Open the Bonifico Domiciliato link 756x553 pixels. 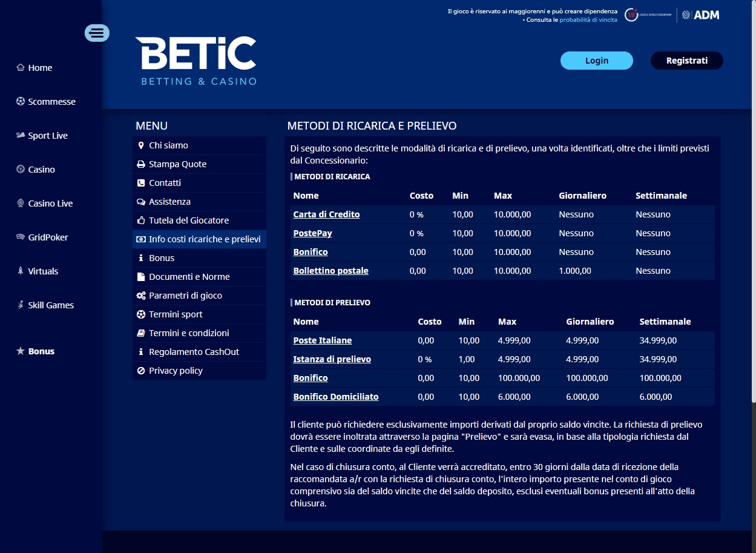336,397
